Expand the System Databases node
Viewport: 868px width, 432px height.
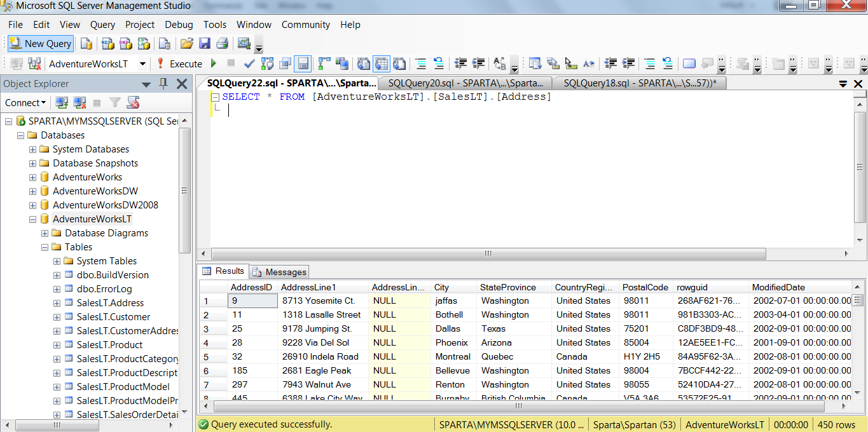coord(32,149)
